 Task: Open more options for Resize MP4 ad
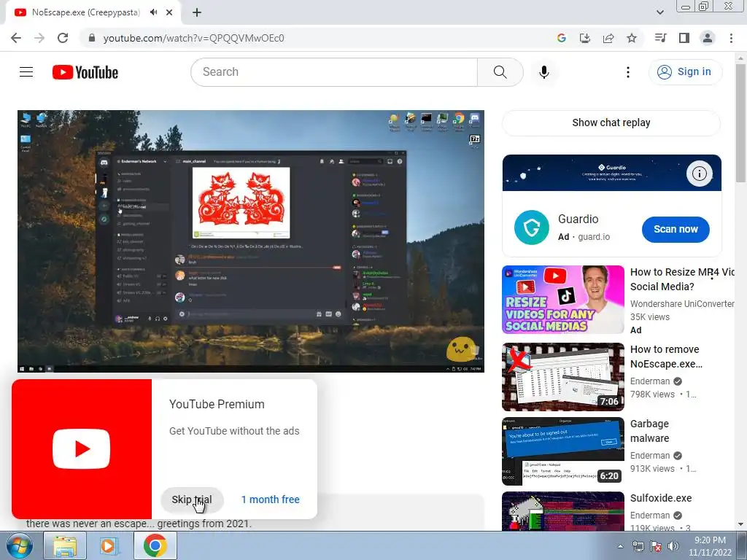click(712, 274)
